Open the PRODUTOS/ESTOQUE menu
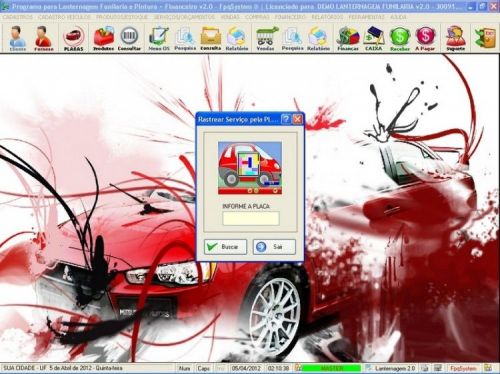 click(122, 17)
